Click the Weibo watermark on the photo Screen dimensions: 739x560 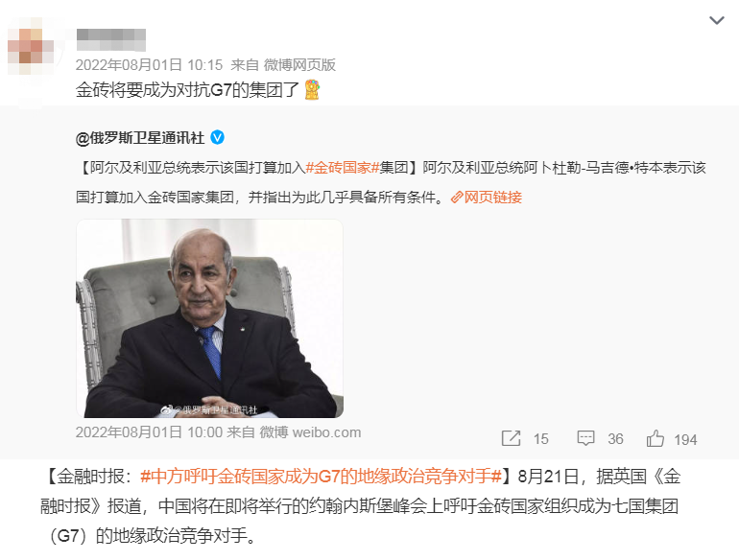(209, 409)
